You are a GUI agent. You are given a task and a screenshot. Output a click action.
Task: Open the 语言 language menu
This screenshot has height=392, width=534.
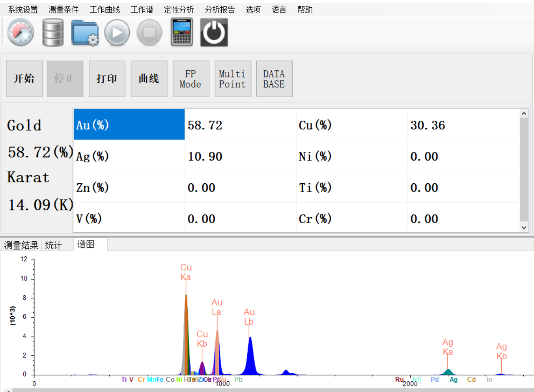[279, 9]
